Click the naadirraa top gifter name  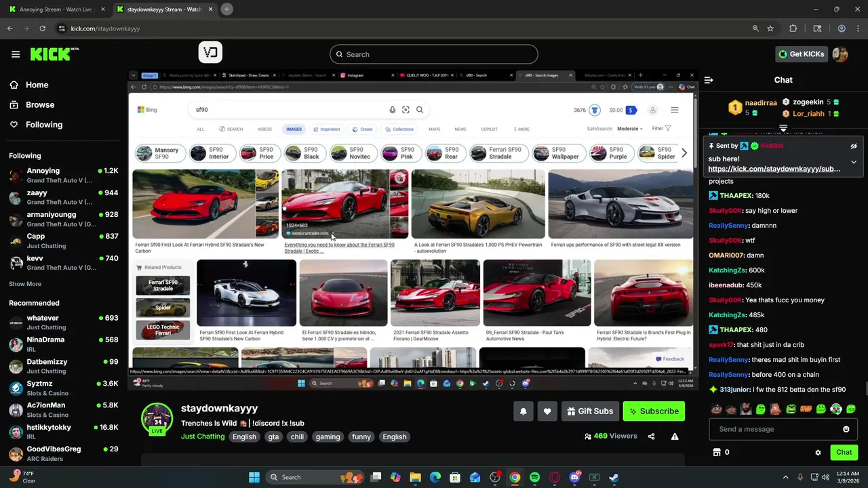(x=761, y=103)
